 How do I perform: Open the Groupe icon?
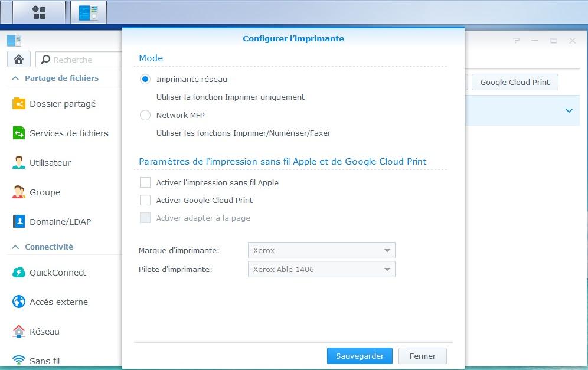point(19,192)
